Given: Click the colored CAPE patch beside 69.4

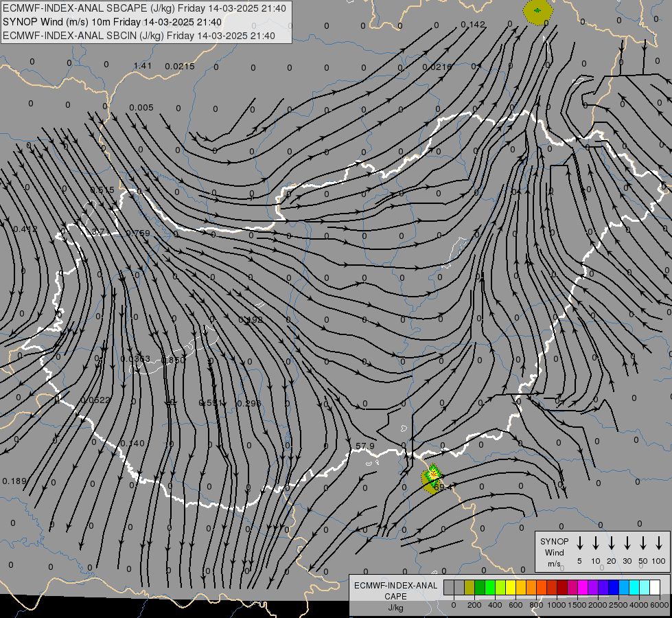Looking at the screenshot, I should 432,477.
